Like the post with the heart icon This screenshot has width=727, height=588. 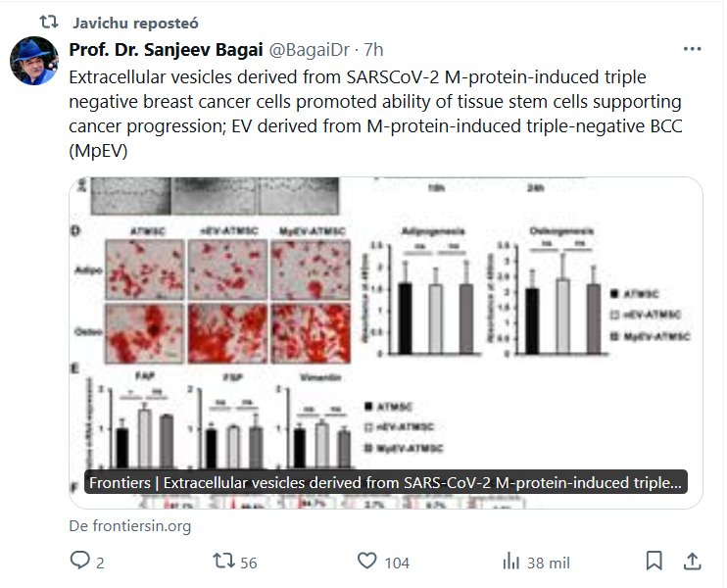click(367, 562)
